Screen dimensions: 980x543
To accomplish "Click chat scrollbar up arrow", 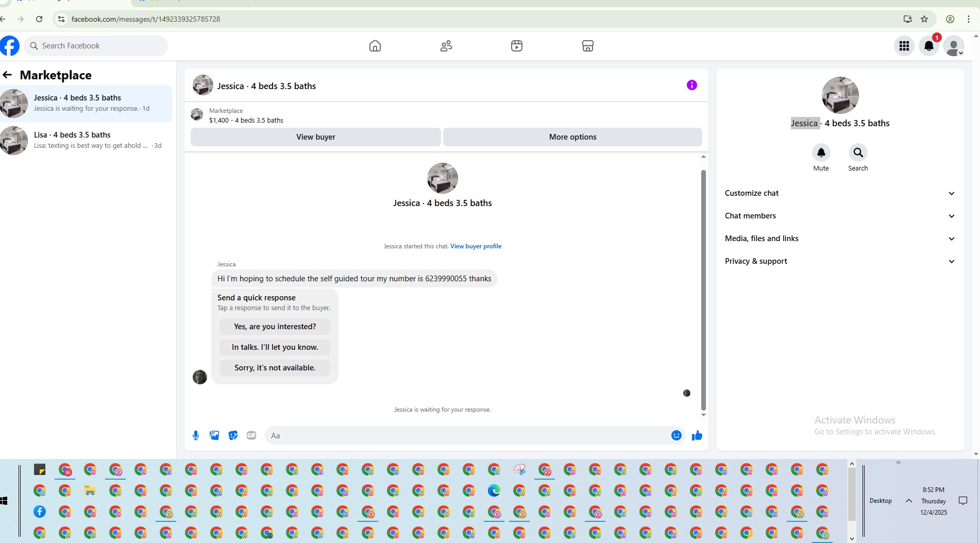I will click(x=703, y=157).
